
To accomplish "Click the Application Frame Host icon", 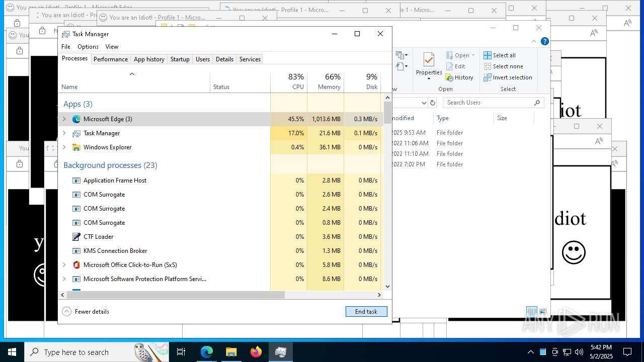I will 76,180.
